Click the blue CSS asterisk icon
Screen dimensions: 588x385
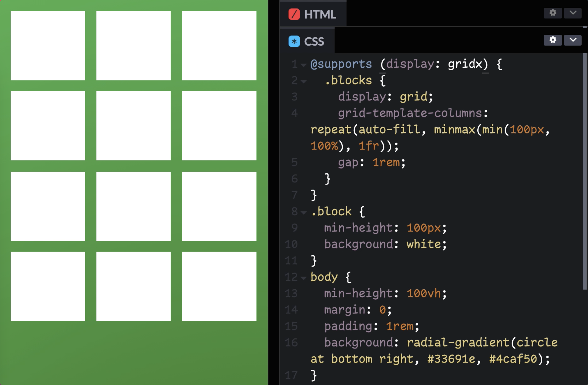pos(294,41)
